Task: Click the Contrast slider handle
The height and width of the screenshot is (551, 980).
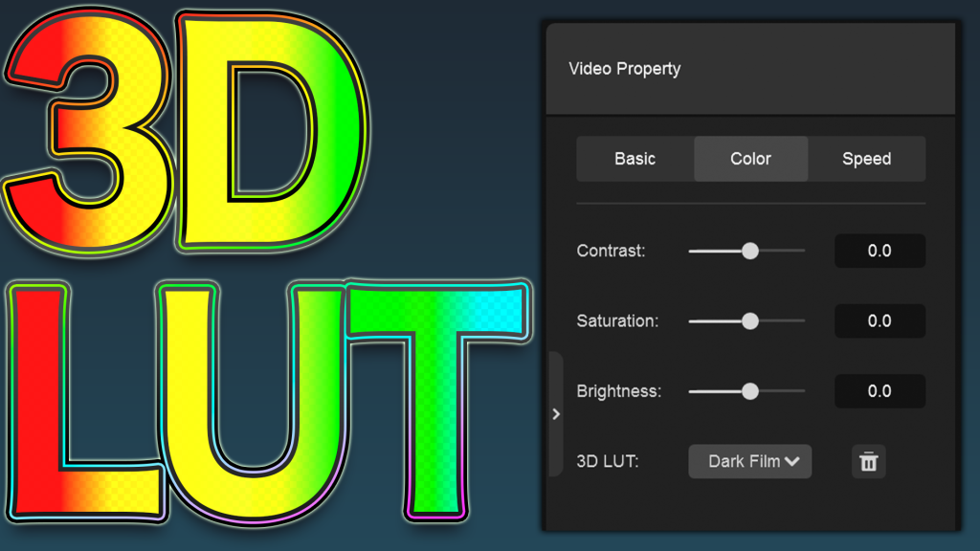Action: point(750,251)
